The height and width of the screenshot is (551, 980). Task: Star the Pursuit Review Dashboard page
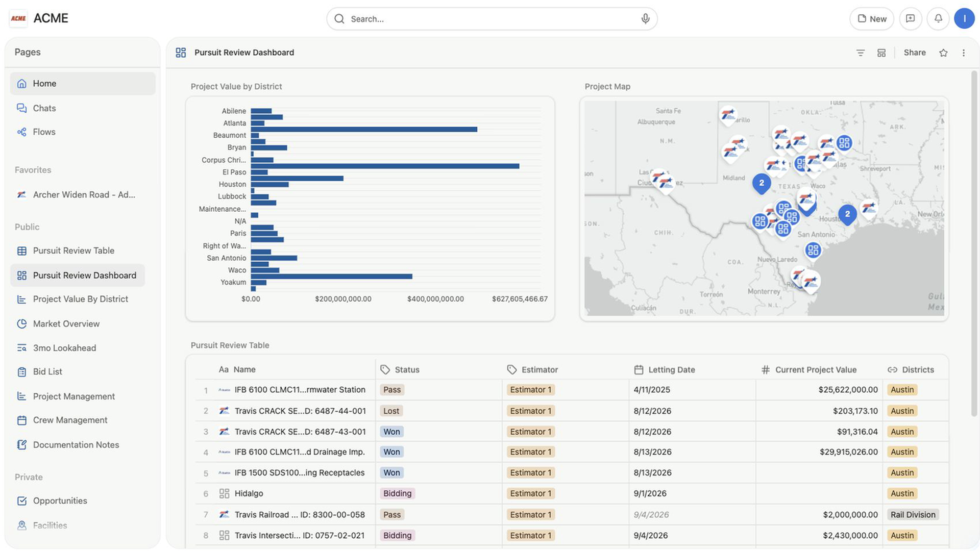[x=943, y=53]
